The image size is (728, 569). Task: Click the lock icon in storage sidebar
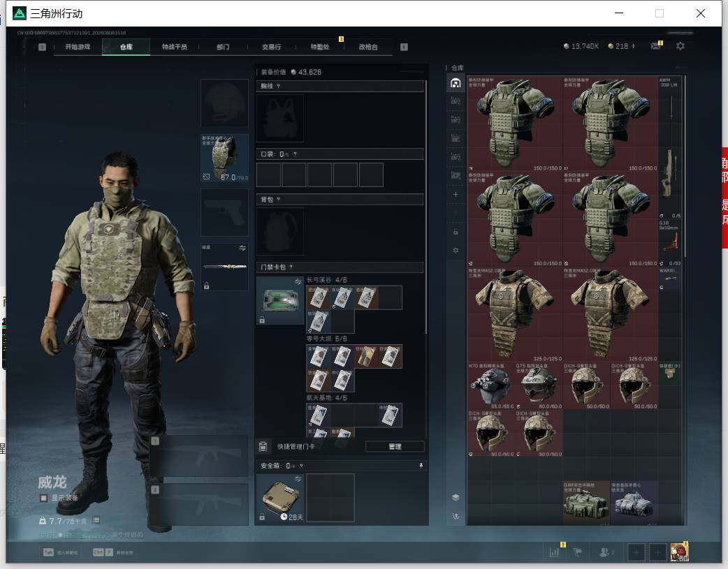point(456,232)
